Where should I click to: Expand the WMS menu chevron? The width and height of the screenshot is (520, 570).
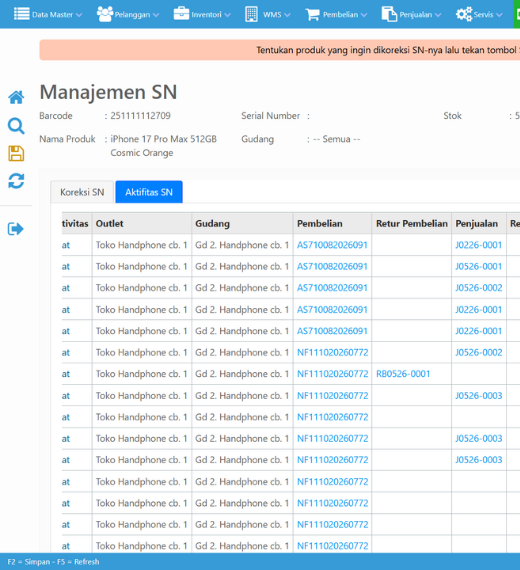point(287,15)
